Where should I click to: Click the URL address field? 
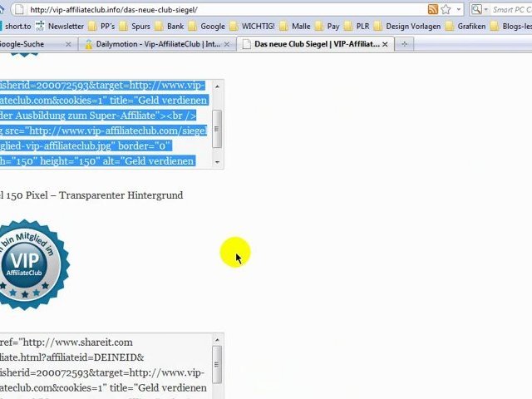[x=224, y=10]
